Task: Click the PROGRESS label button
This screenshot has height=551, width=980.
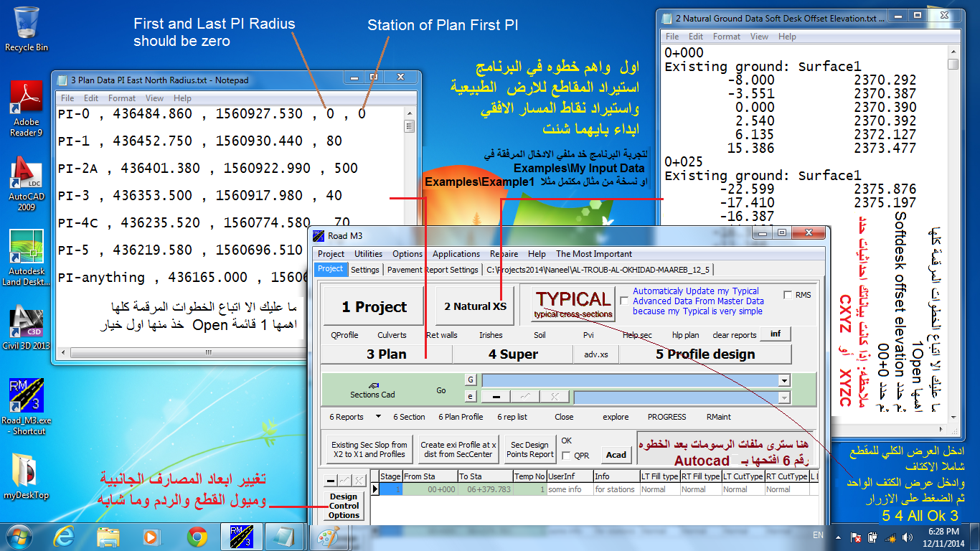Action: coord(666,417)
